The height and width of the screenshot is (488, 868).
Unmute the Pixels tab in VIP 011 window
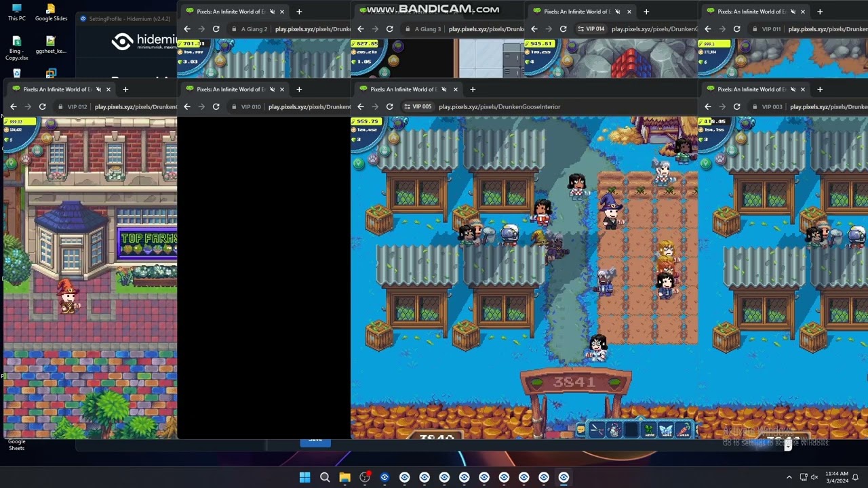(x=793, y=12)
